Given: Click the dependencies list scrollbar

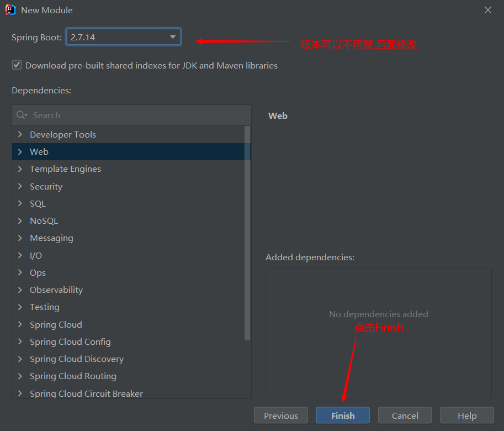Looking at the screenshot, I should (247, 233).
